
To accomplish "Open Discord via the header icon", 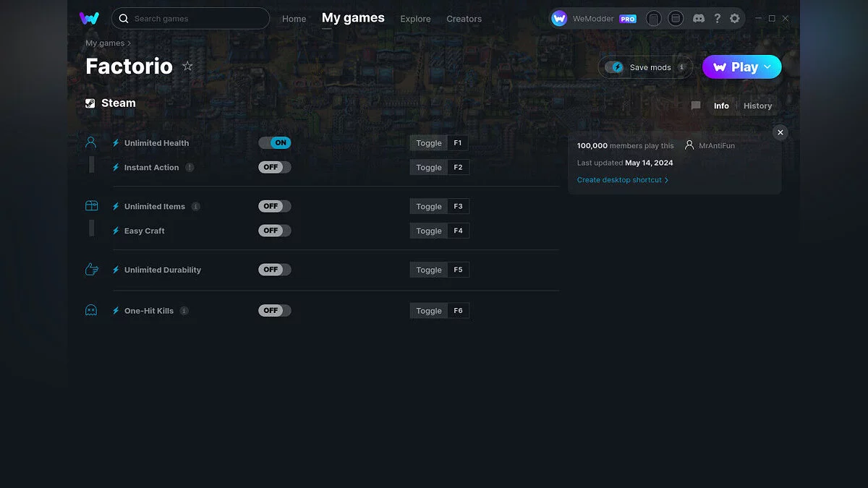I will coord(699,19).
